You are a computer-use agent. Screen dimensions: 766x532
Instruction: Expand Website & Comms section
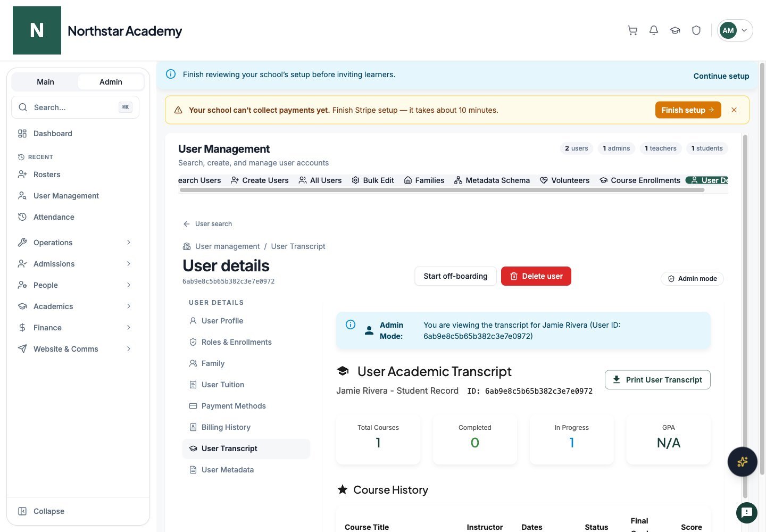tap(75, 349)
